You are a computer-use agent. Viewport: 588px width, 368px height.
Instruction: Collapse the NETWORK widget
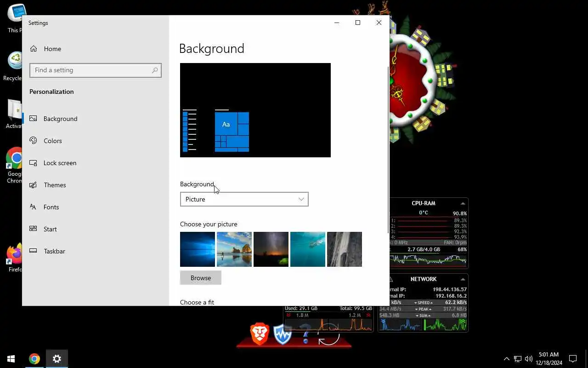(463, 279)
